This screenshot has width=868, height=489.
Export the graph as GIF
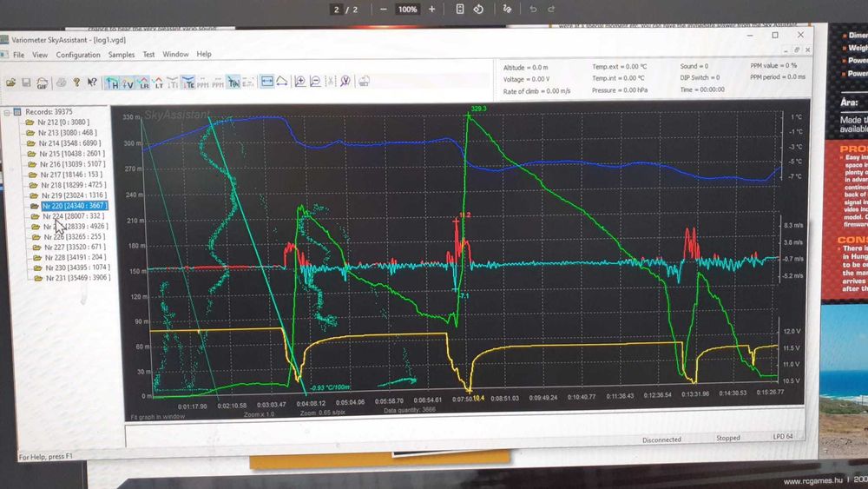coord(42,83)
